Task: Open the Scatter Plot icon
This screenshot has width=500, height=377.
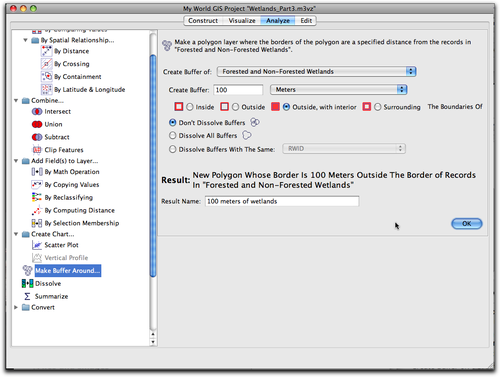Action: coord(37,245)
